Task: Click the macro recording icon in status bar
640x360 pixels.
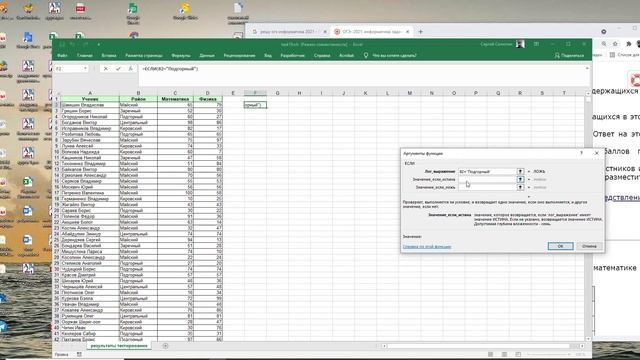Action: coord(79,354)
